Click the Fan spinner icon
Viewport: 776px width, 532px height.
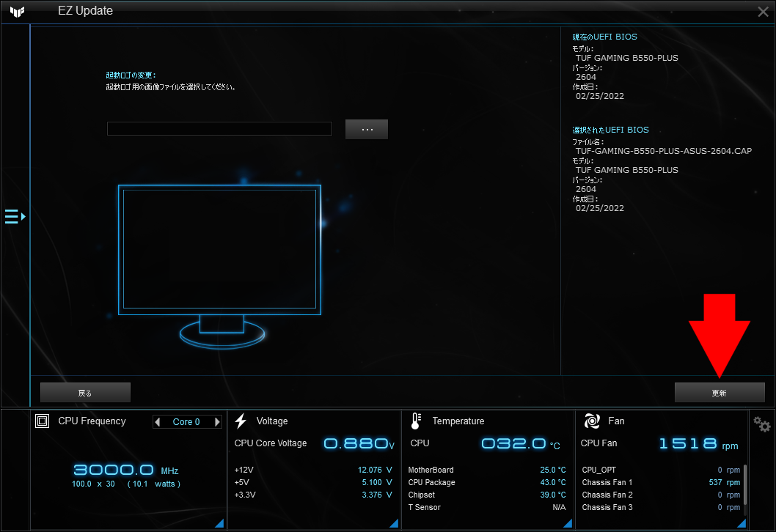(591, 421)
